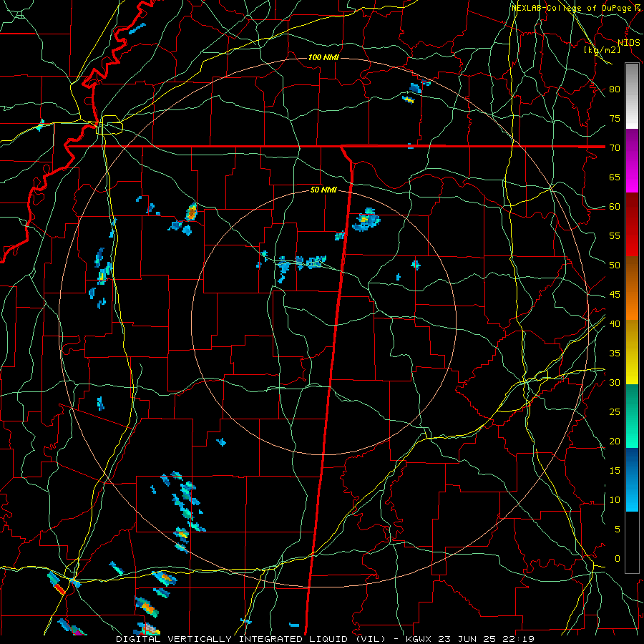Select the 30 value on the VIL scale

pyautogui.click(x=615, y=382)
